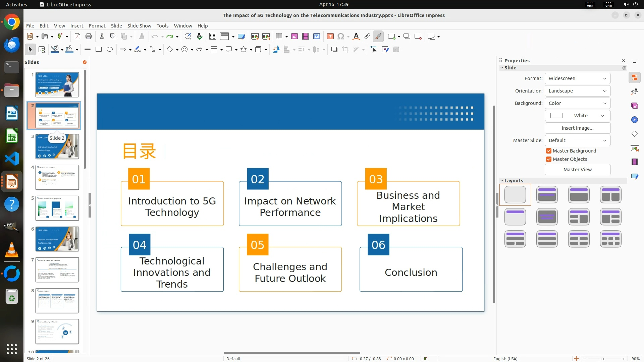Screen dimensions: 644x362
Task: Click the Insert Text Box icon
Action: [330, 37]
